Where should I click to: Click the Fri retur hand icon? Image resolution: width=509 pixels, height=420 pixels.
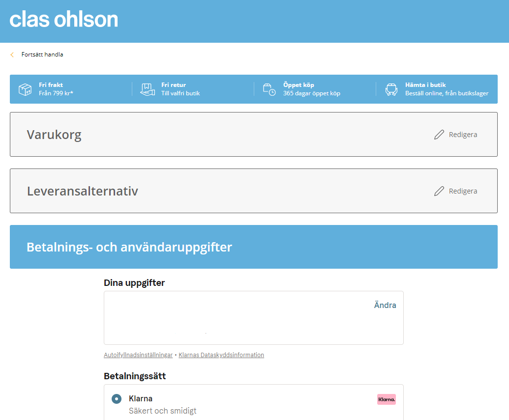click(148, 89)
